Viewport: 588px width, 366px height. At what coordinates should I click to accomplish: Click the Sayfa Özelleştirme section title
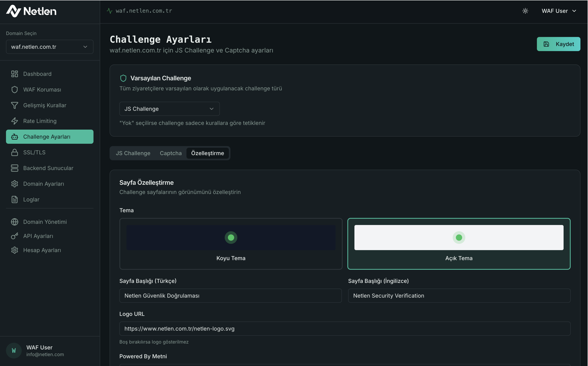[147, 183]
